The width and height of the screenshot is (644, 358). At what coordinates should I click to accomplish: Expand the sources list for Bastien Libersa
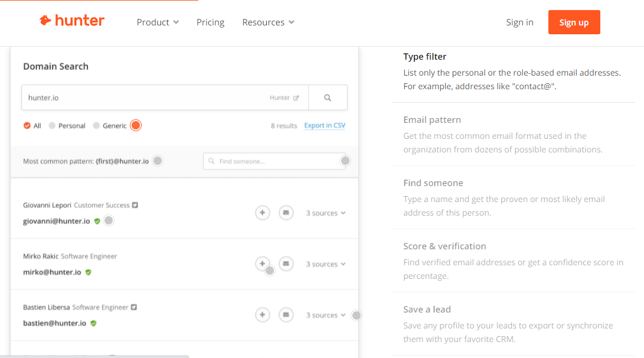pos(326,315)
